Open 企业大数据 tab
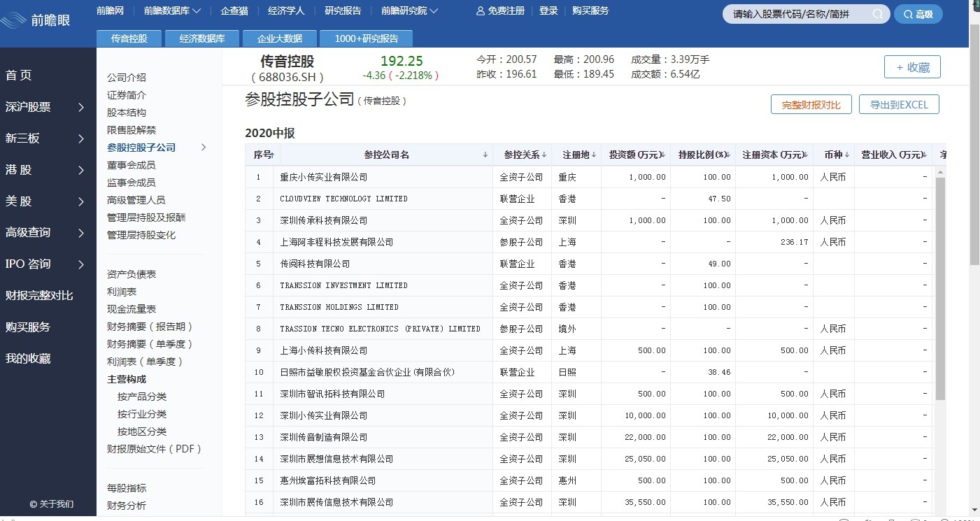 [280, 38]
